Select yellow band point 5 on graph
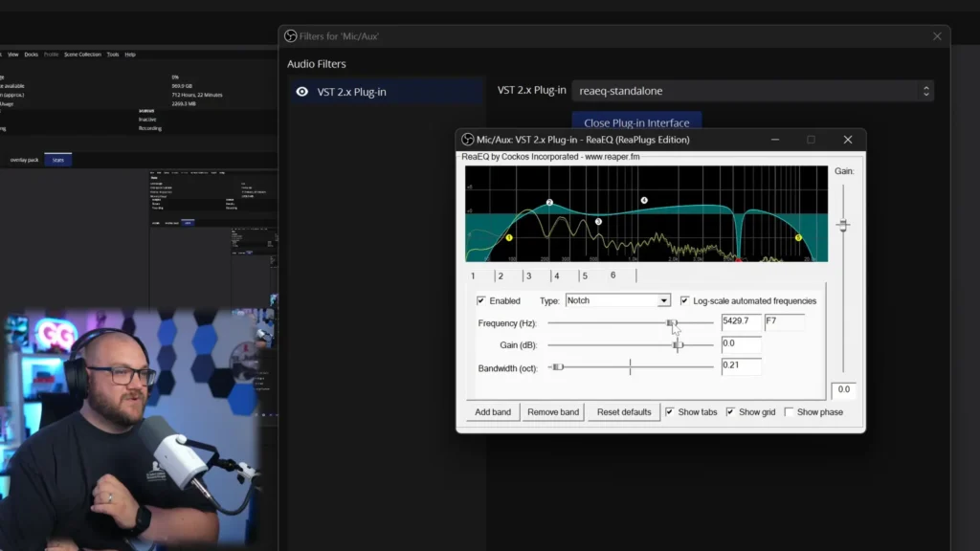Viewport: 980px width, 551px height. [x=798, y=237]
